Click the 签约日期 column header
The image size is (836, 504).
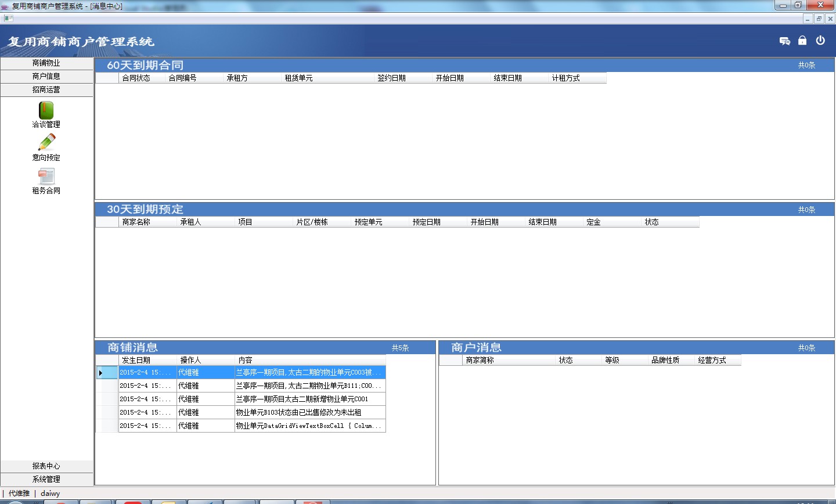click(x=403, y=78)
